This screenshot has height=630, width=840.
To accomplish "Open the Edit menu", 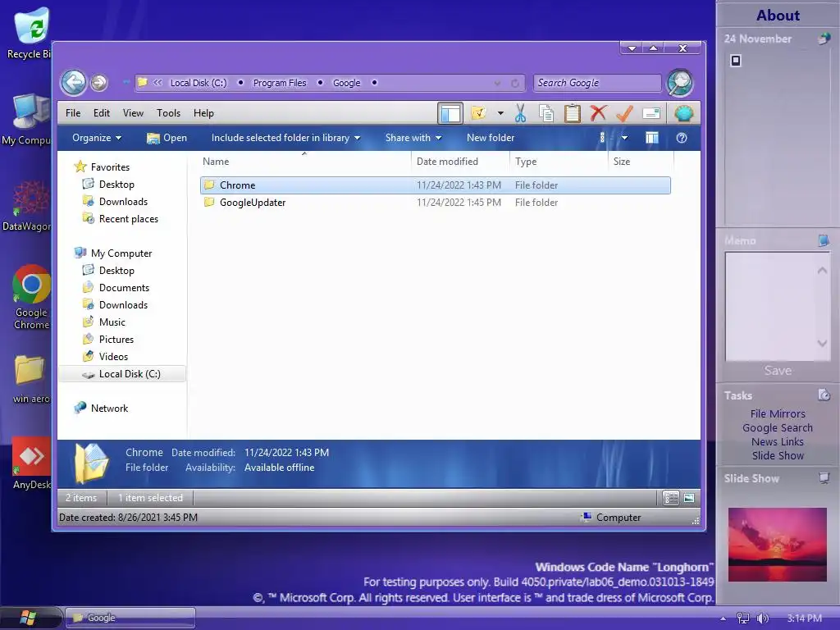I will tap(101, 113).
